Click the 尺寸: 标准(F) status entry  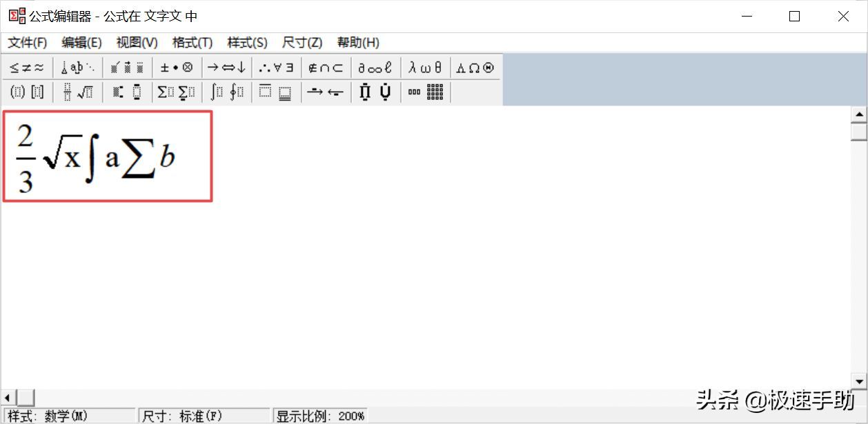click(182, 416)
